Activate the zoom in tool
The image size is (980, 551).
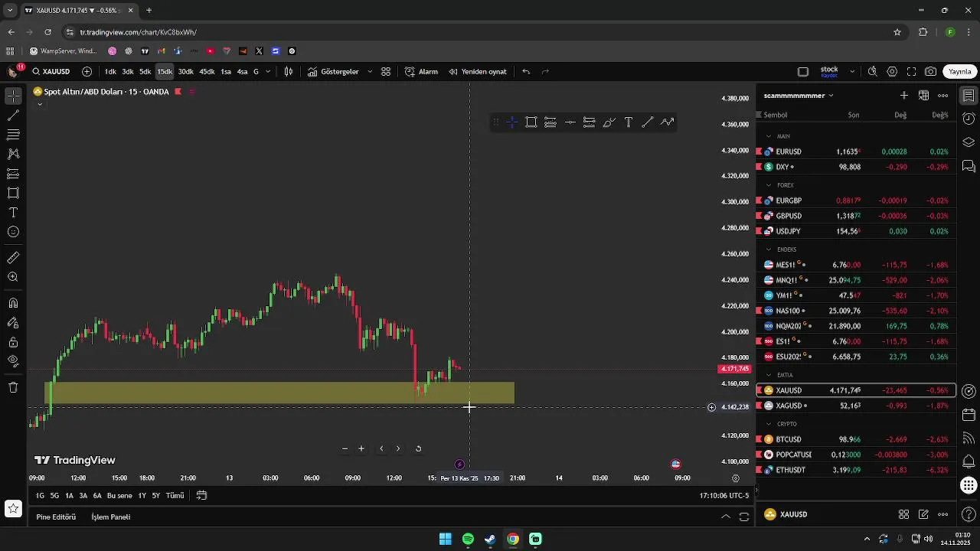13,277
